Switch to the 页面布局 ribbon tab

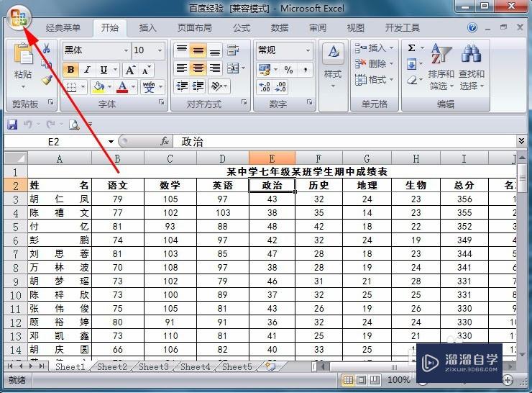tap(194, 28)
